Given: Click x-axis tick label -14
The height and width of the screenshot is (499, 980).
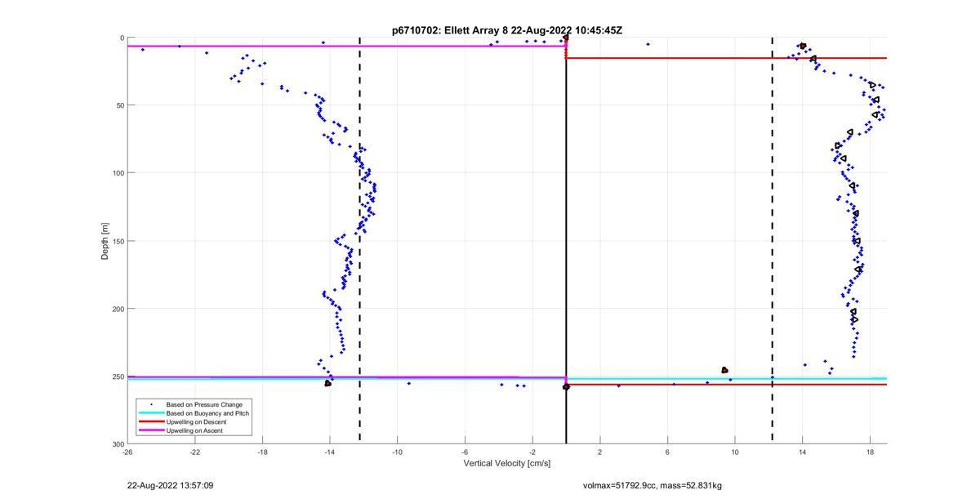Looking at the screenshot, I should tap(330, 452).
